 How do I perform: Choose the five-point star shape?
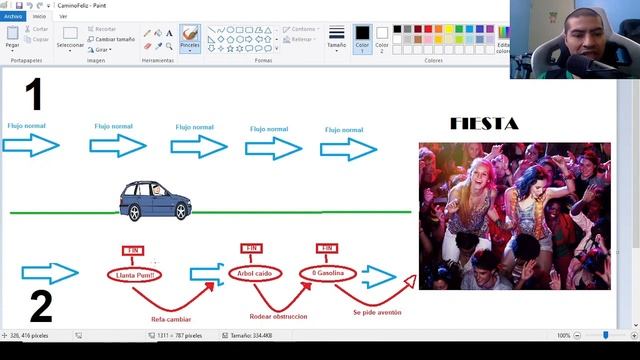[230, 49]
